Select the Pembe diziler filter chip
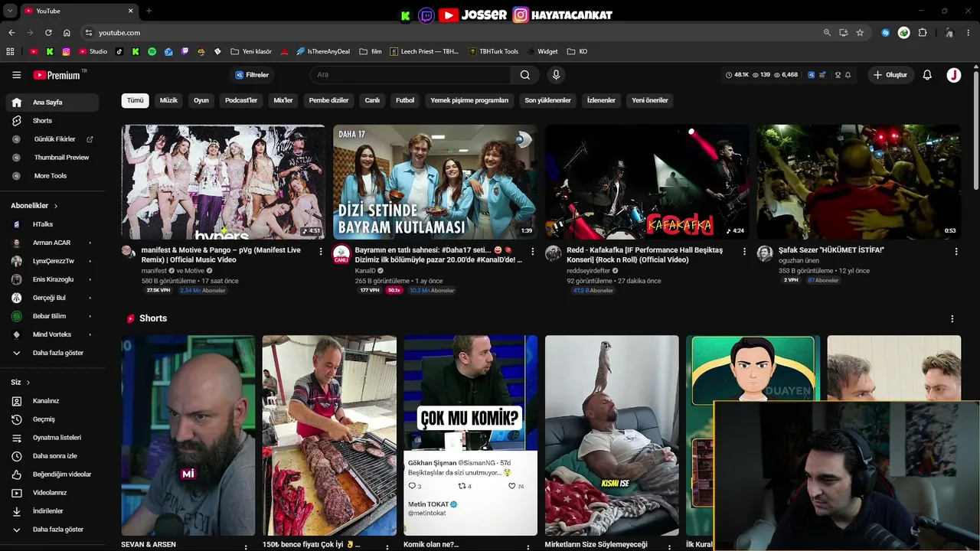The height and width of the screenshot is (551, 980). tap(328, 100)
